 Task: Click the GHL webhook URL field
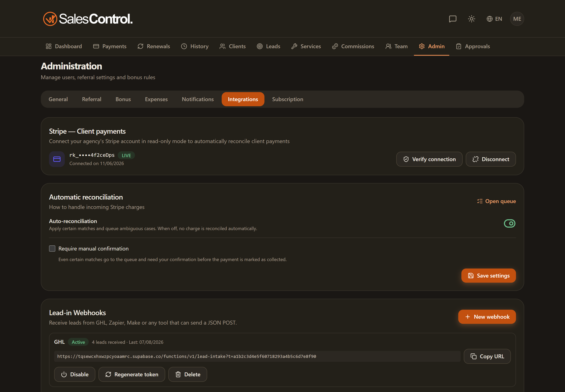point(257,356)
